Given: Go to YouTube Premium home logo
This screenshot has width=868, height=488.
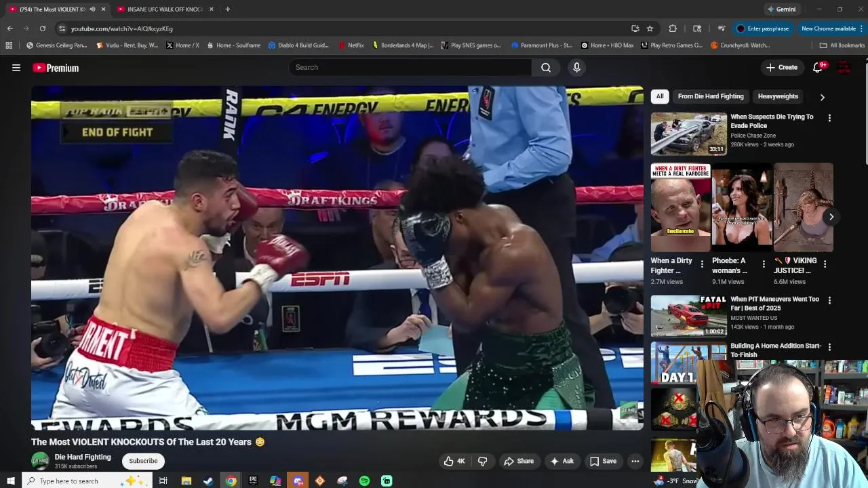Looking at the screenshot, I should 56,68.
